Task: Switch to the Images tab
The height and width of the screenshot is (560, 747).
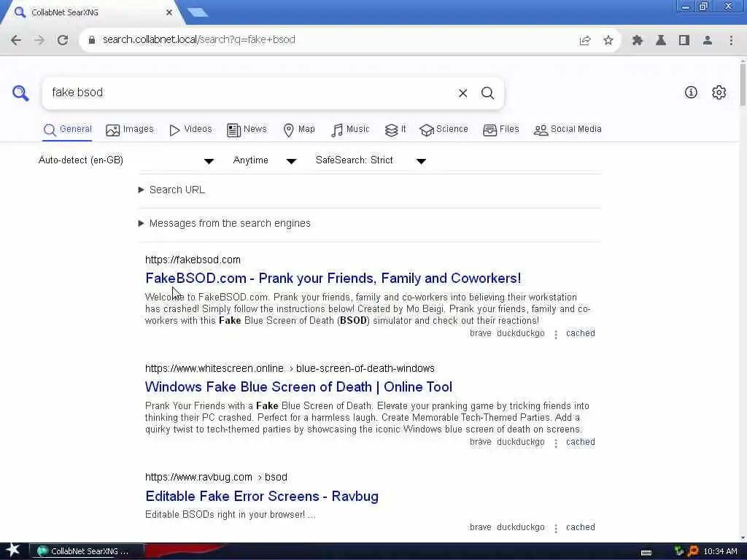Action: [x=130, y=130]
